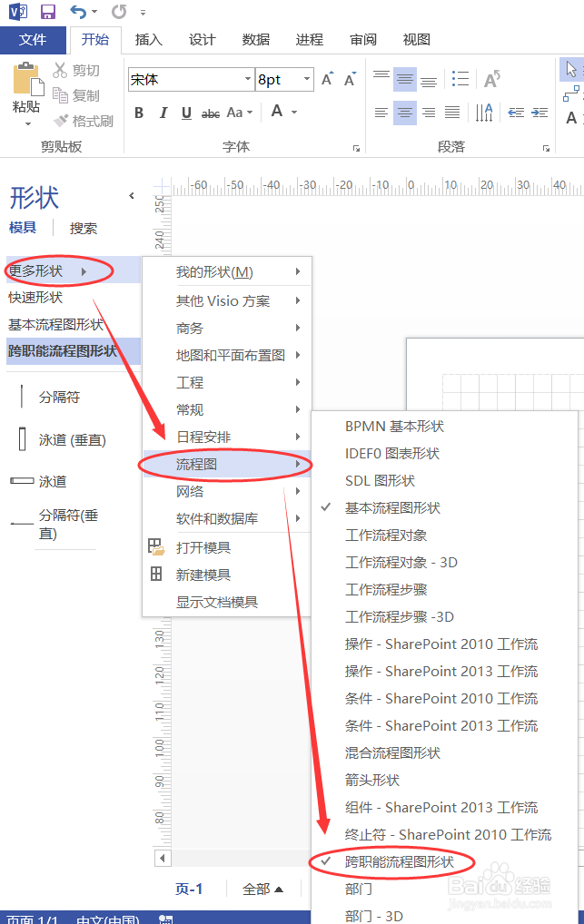Click the 页-1 page tab
This screenshot has height=924, width=584.
coord(189,890)
